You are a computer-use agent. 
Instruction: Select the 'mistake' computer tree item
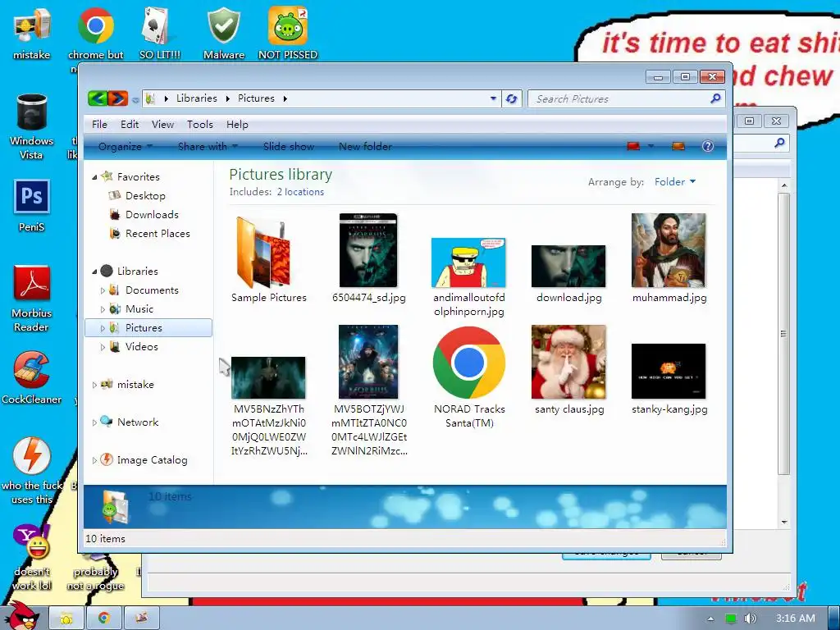(135, 385)
